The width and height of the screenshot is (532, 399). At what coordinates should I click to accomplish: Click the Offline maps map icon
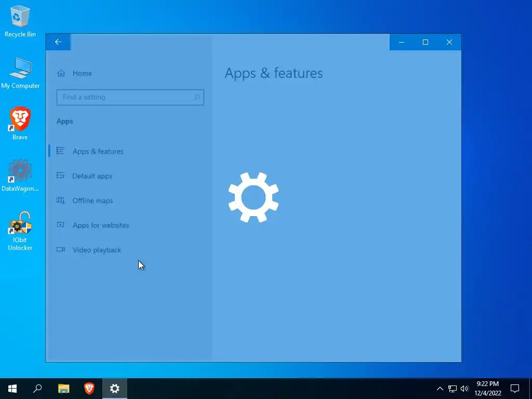[x=60, y=201]
